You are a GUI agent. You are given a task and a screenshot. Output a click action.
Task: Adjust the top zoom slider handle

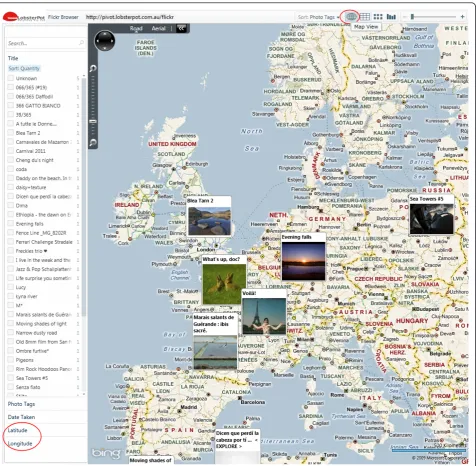tap(412, 17)
